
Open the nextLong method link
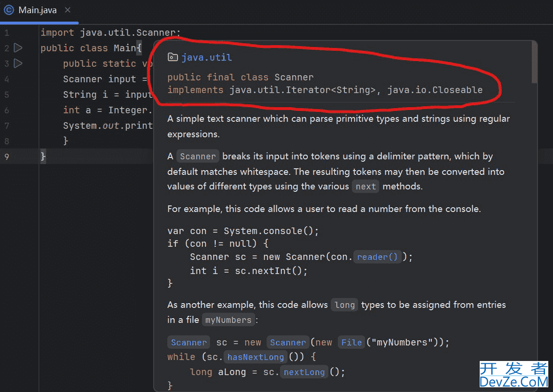(x=304, y=372)
